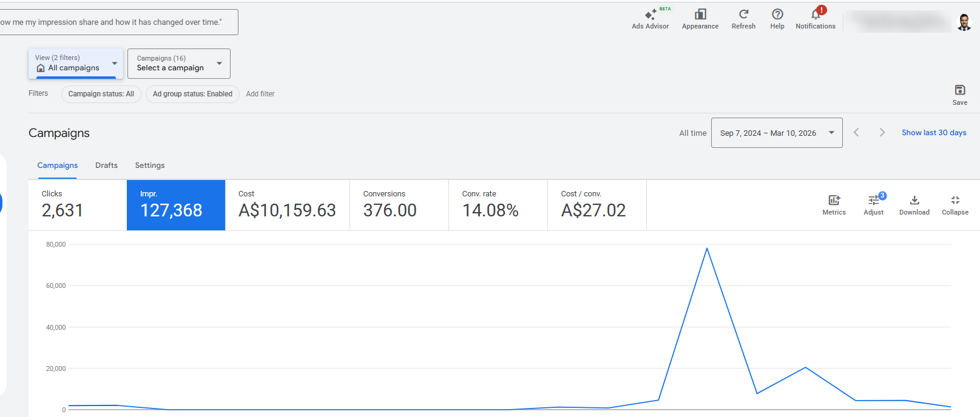The height and width of the screenshot is (417, 980).
Task: Click the 80,000 axis label
Action: click(x=56, y=244)
